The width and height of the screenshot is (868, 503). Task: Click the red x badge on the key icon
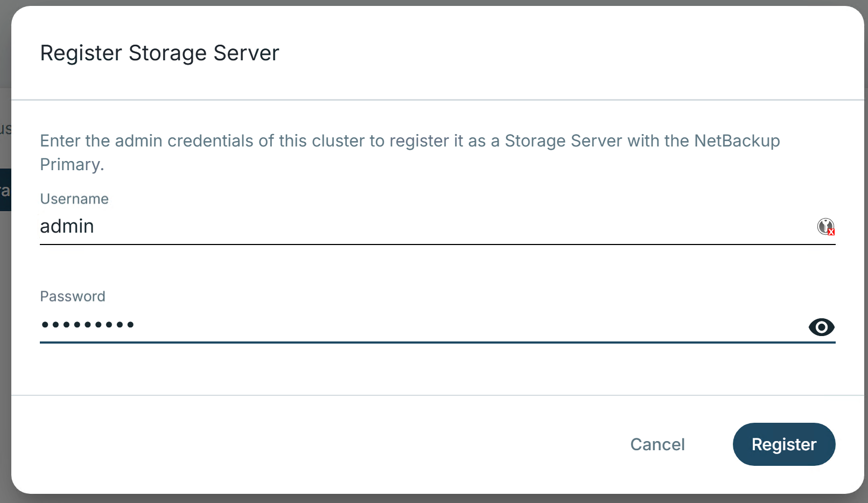click(x=831, y=232)
